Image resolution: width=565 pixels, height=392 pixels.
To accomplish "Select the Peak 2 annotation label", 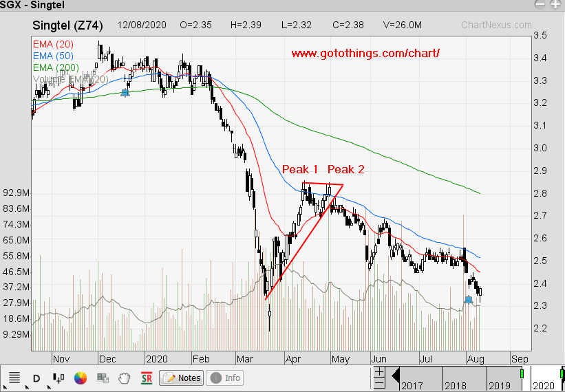I will coord(346,169).
